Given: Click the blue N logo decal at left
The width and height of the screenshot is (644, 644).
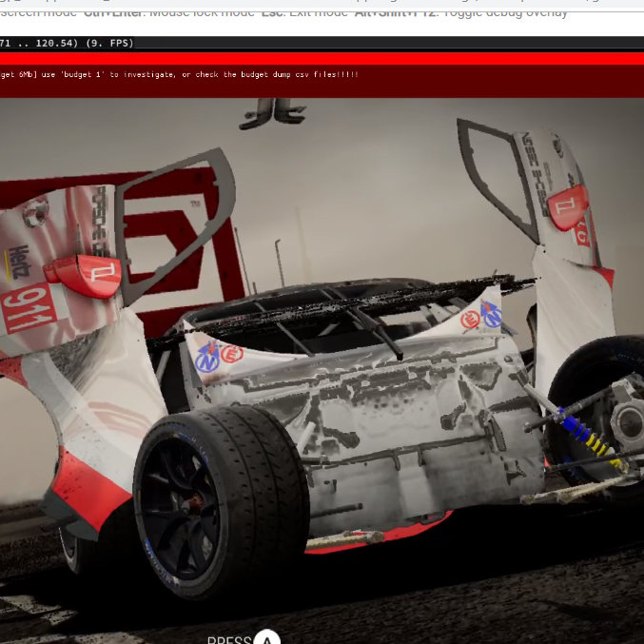Looking at the screenshot, I should 206,358.
